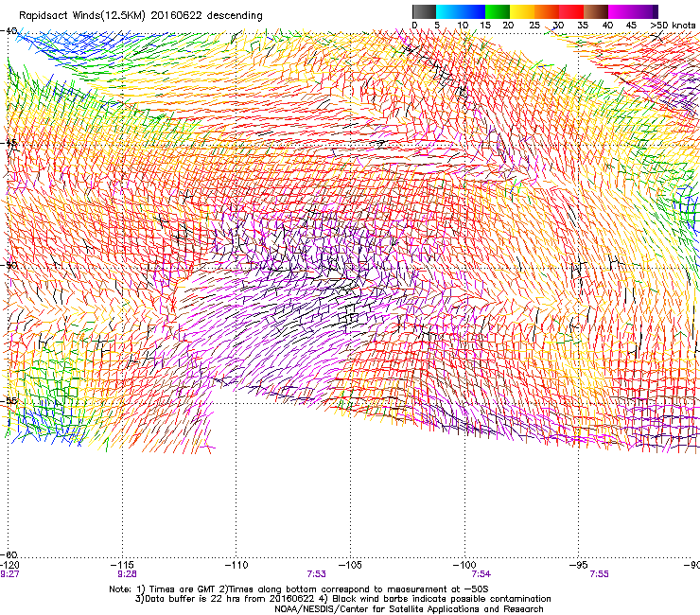Click the '-60' latitude axis label
Screen dimensions: 700x615
click(x=9, y=554)
